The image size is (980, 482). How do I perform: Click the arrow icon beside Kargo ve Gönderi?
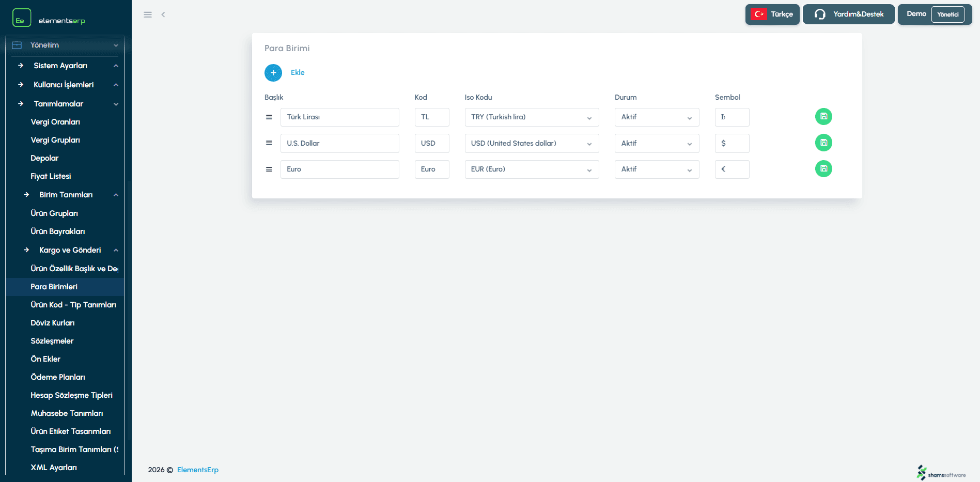26,250
